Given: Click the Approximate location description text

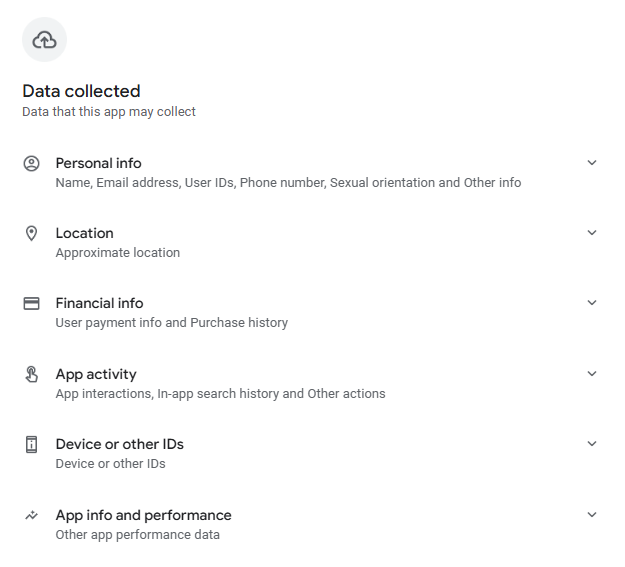Looking at the screenshot, I should tap(117, 253).
